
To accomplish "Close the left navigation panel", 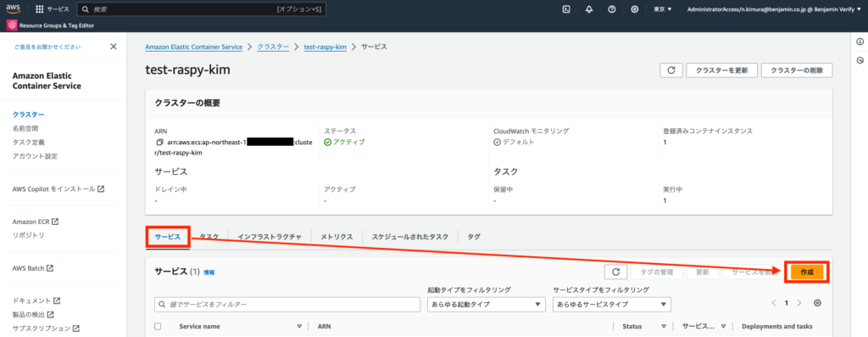I will (x=114, y=47).
